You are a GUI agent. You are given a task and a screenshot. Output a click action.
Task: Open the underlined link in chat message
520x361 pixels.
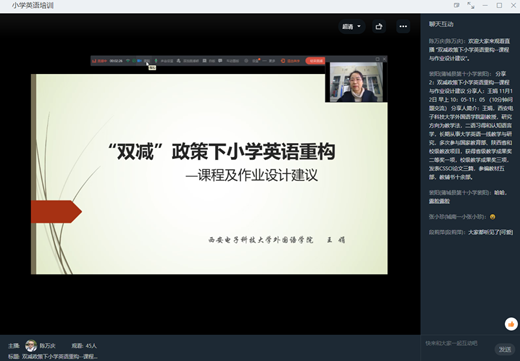[x=439, y=201]
